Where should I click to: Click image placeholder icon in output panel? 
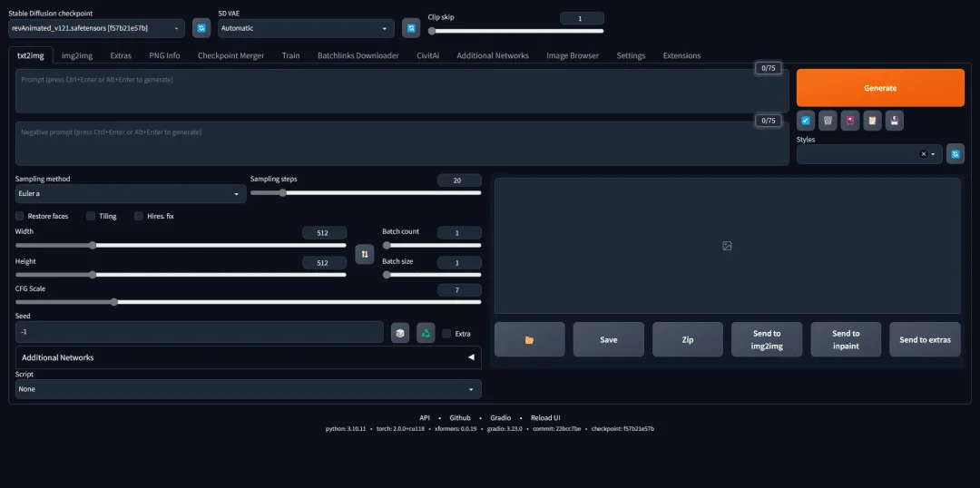coord(727,246)
